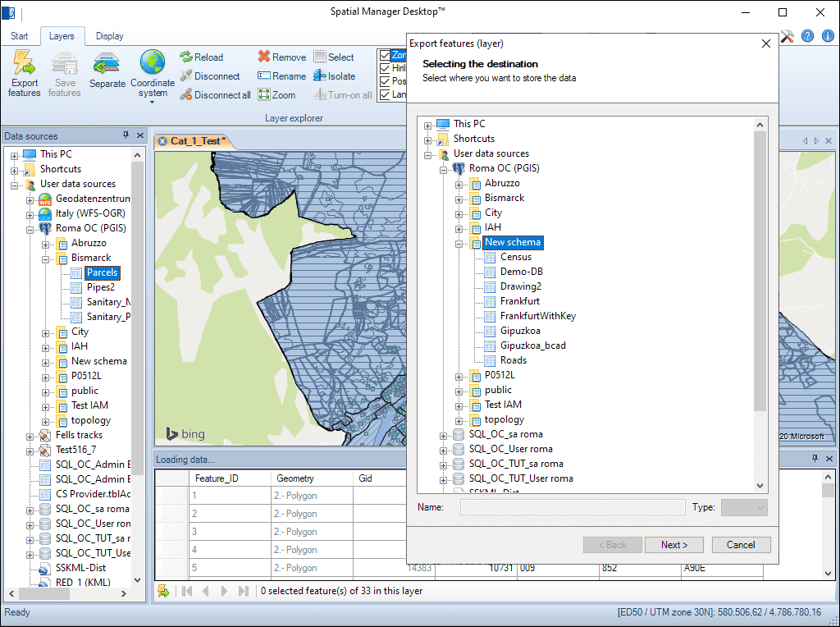Image resolution: width=840 pixels, height=627 pixels.
Task: Pin the Data sources panel
Action: click(126, 135)
